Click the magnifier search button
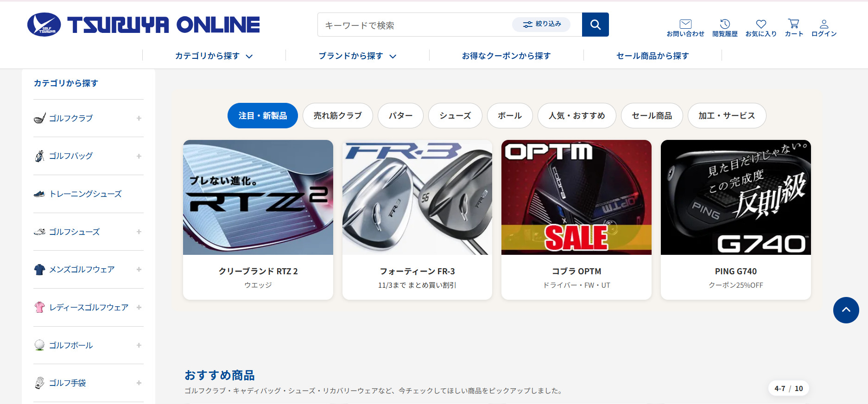 595,25
